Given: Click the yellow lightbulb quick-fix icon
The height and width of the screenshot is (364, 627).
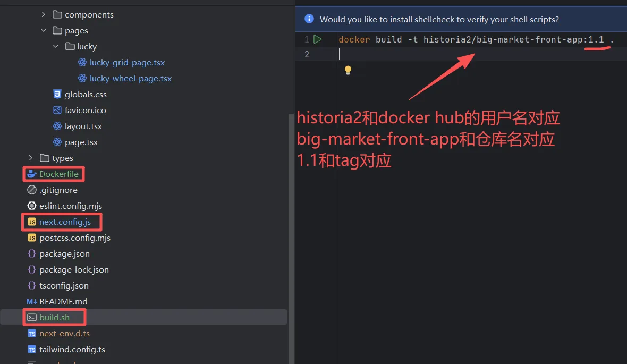Looking at the screenshot, I should click(x=348, y=70).
